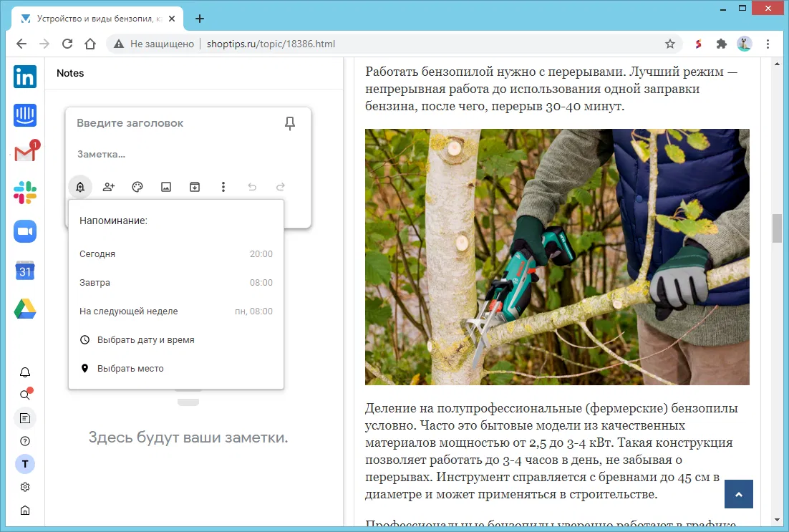
Task: Open help question mark icon
Action: [x=24, y=441]
